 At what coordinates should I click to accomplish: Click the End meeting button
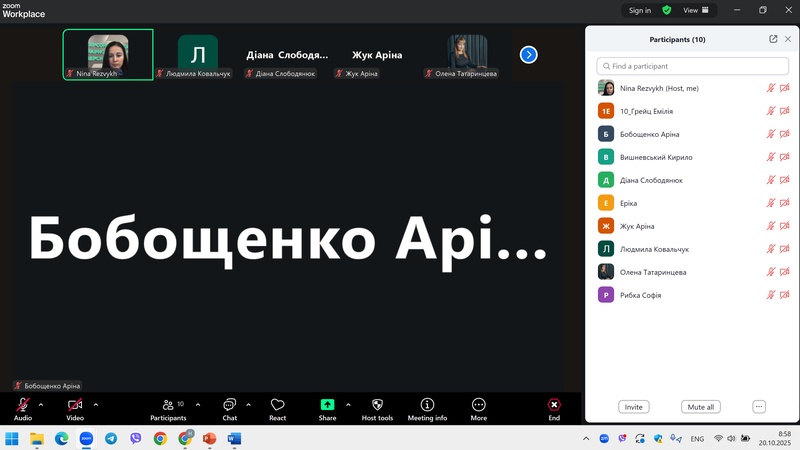554,408
